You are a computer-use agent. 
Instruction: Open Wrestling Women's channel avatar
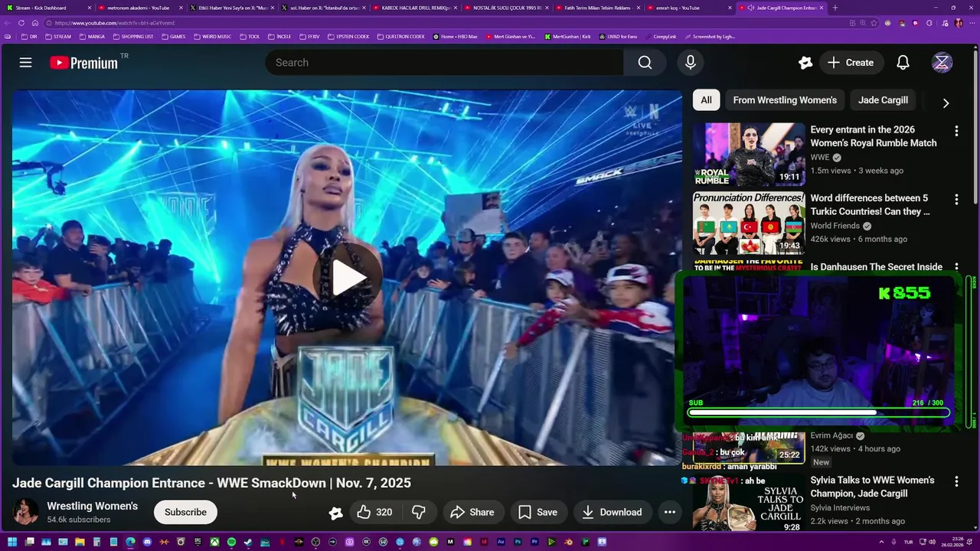[25, 512]
